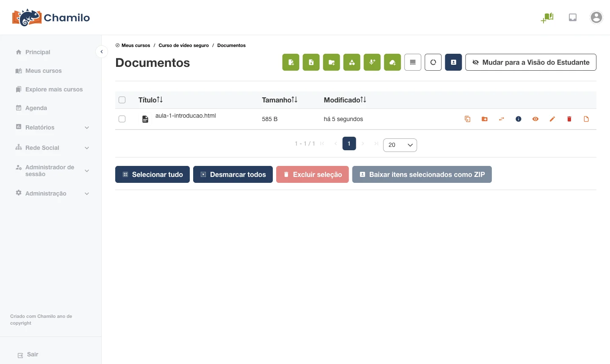Click the Desmarcar todos button

point(233,174)
